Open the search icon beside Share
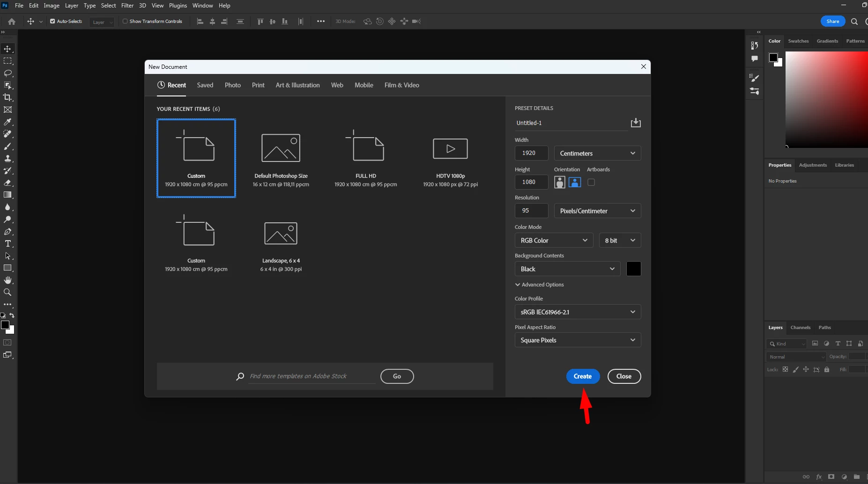This screenshot has height=484, width=868. (x=854, y=22)
